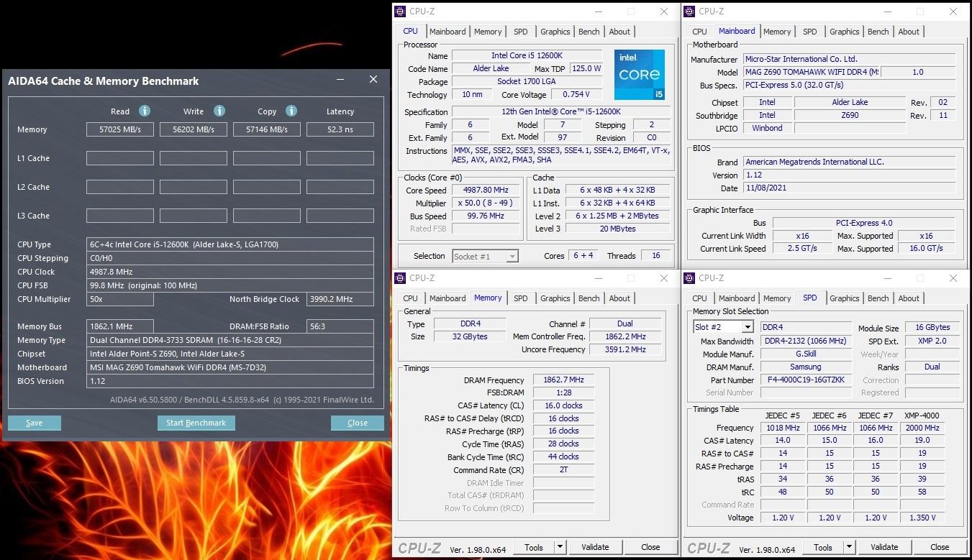Click the mainboard Model value MAG Z690 TOMAHAWK WIFI DDR4
Image resolution: width=972 pixels, height=560 pixels.
coord(811,72)
